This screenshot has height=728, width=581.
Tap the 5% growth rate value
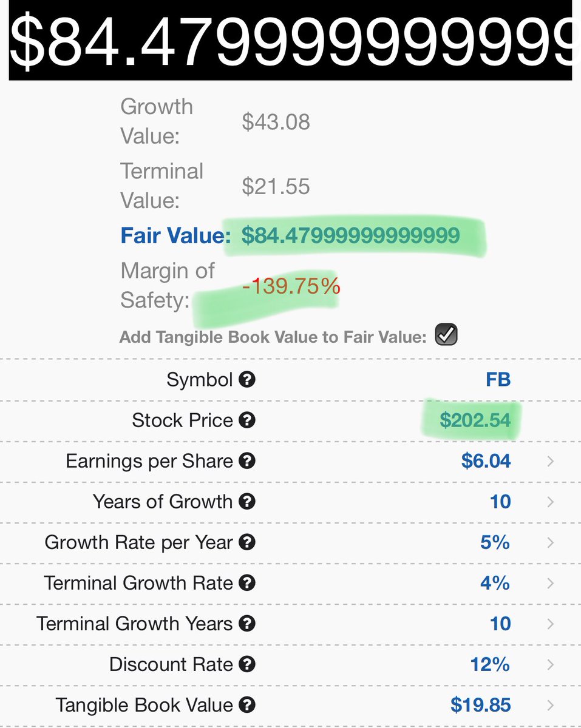(495, 542)
